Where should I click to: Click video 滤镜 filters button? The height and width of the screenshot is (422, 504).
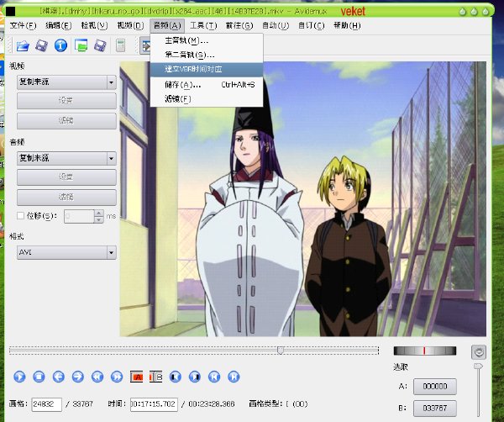[x=66, y=121]
